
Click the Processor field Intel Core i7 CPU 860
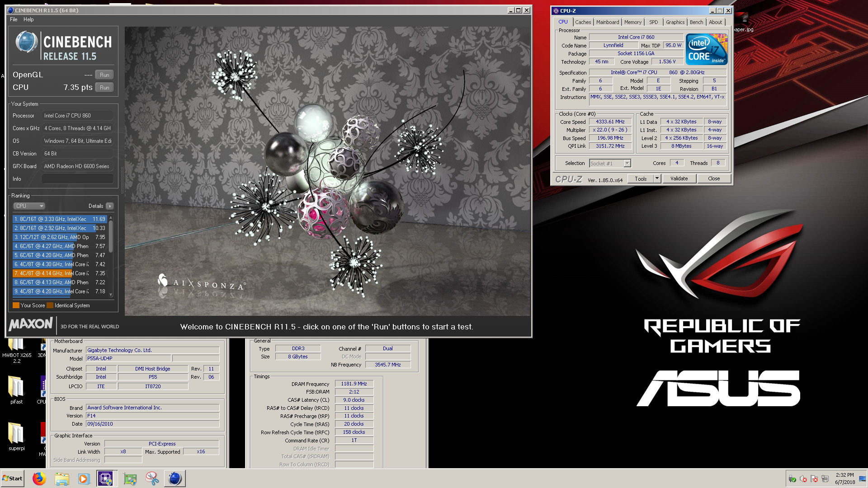click(x=78, y=116)
